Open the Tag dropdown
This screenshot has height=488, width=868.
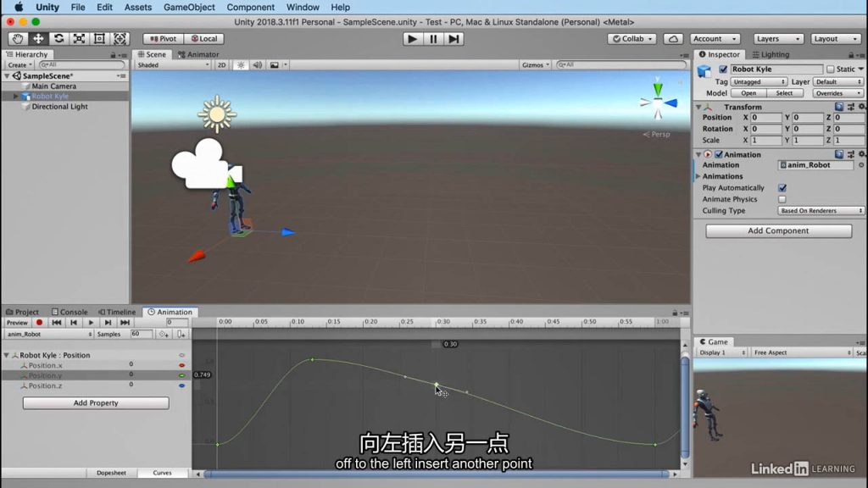click(759, 82)
